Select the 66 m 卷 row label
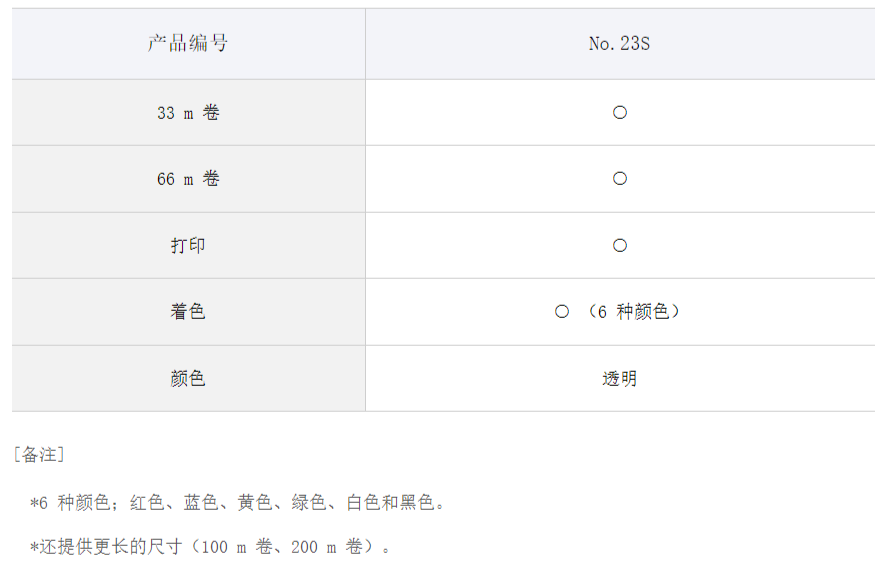The width and height of the screenshot is (888, 567). click(189, 179)
